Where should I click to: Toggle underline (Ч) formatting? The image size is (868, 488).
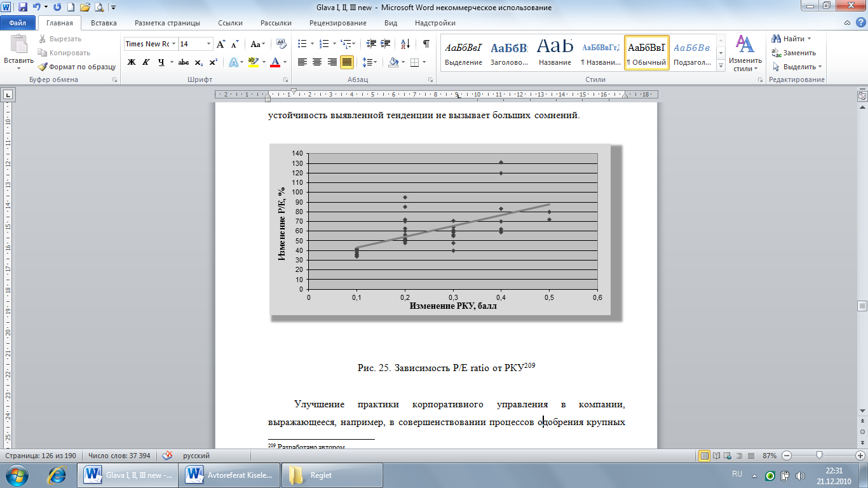coord(161,62)
